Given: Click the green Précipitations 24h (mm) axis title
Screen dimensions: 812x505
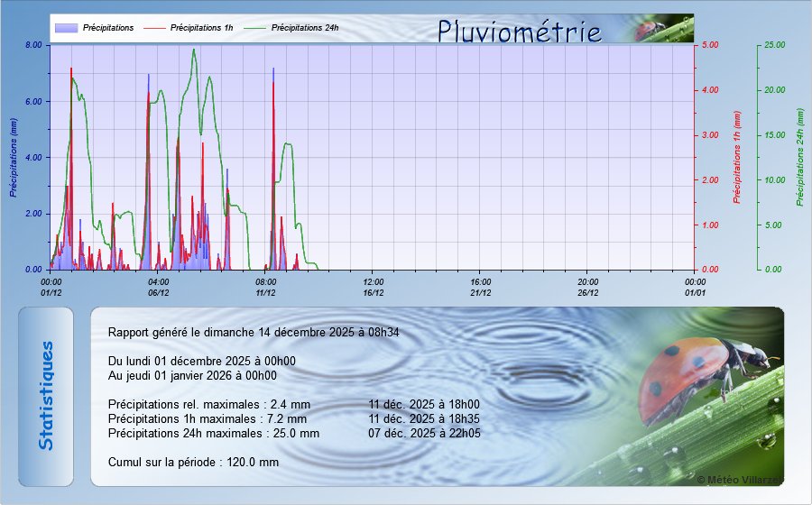Looking at the screenshot, I should click(x=799, y=157).
